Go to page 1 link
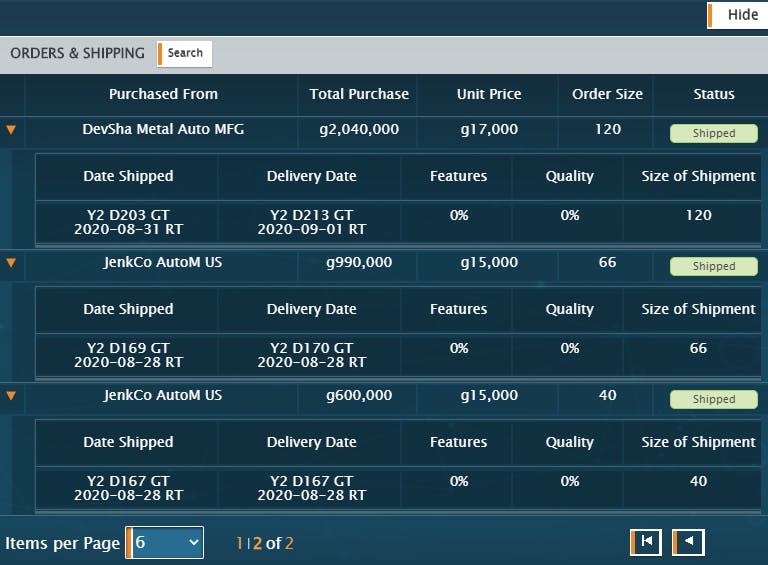This screenshot has height=565, width=768. (x=240, y=543)
